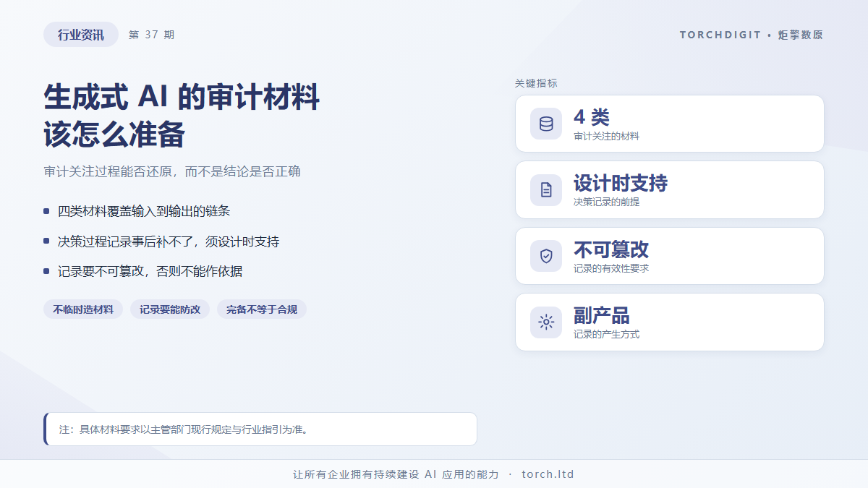Click the torch.ltd footer link

pos(548,474)
